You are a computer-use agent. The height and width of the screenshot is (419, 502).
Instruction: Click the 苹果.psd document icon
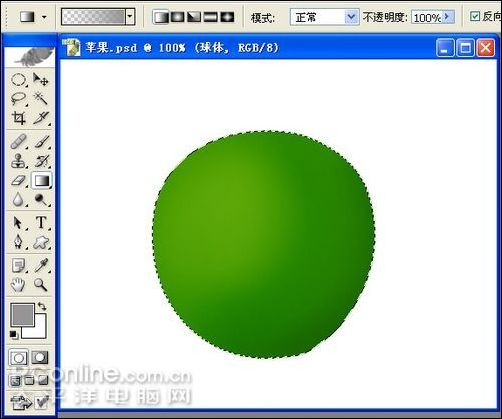pyautogui.click(x=73, y=47)
